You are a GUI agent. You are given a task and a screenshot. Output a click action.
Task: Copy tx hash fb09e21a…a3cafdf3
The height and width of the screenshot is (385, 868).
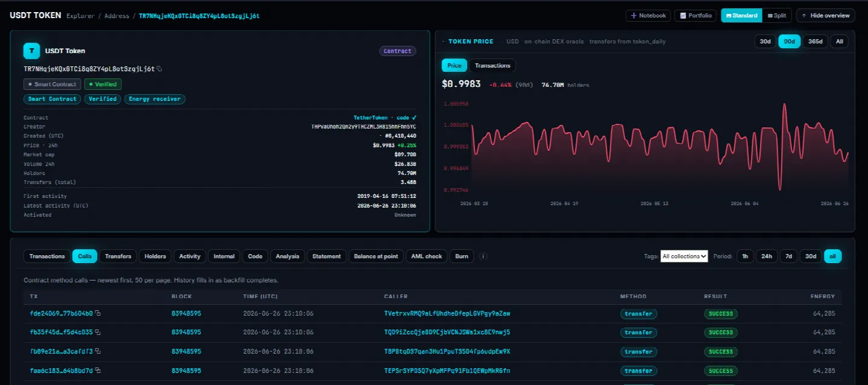pyautogui.click(x=98, y=352)
